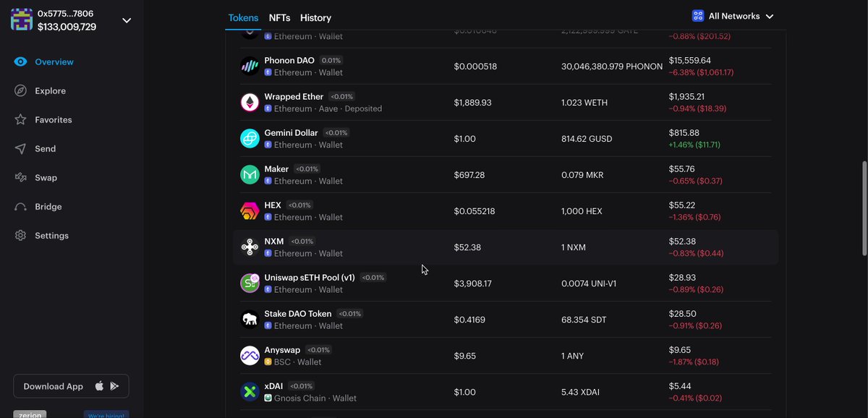This screenshot has height=418, width=868.
Task: Click the Gemini Dollar token icon
Action: pos(250,139)
